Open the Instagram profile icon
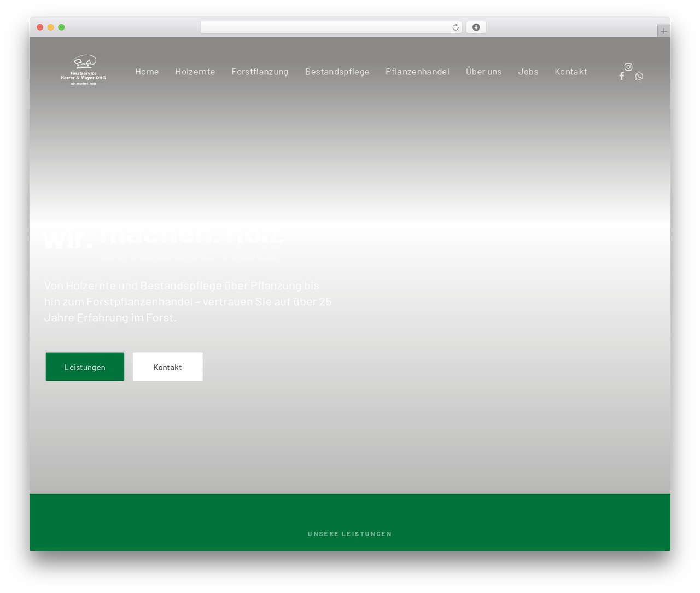The image size is (700, 593). click(x=628, y=67)
